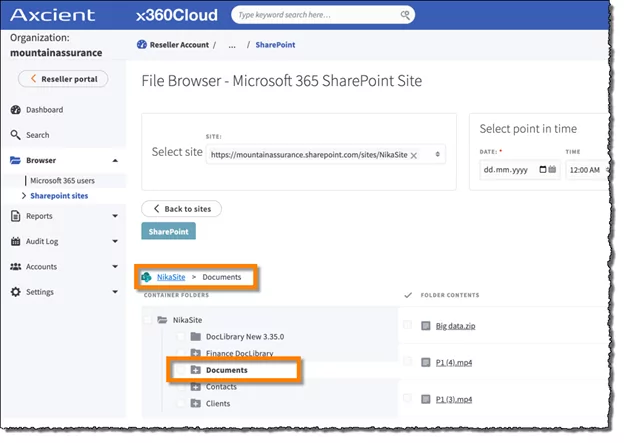Open the Big data.zip file link
Viewport: 624px width, 443px height.
coord(455,326)
